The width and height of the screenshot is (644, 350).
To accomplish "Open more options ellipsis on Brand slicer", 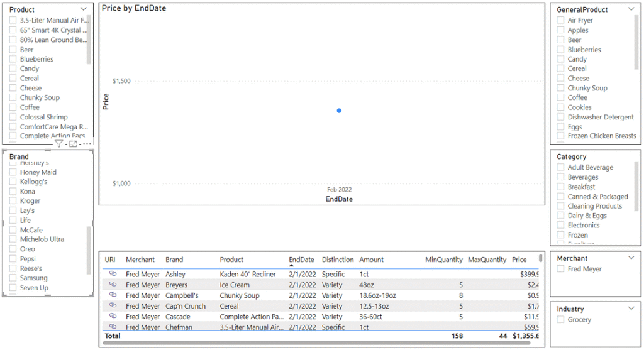I will [x=87, y=144].
